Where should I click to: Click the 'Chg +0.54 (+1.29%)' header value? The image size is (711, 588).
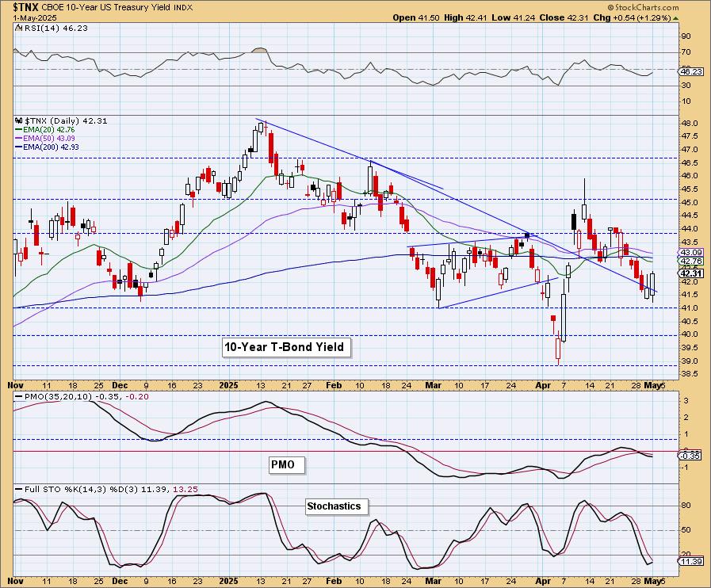(632, 17)
